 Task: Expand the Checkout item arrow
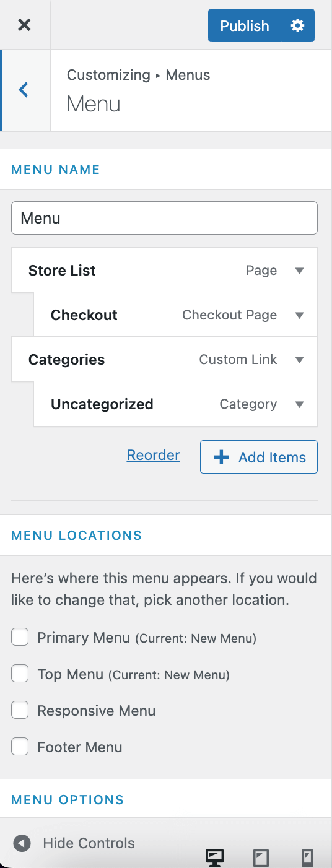coord(300,315)
